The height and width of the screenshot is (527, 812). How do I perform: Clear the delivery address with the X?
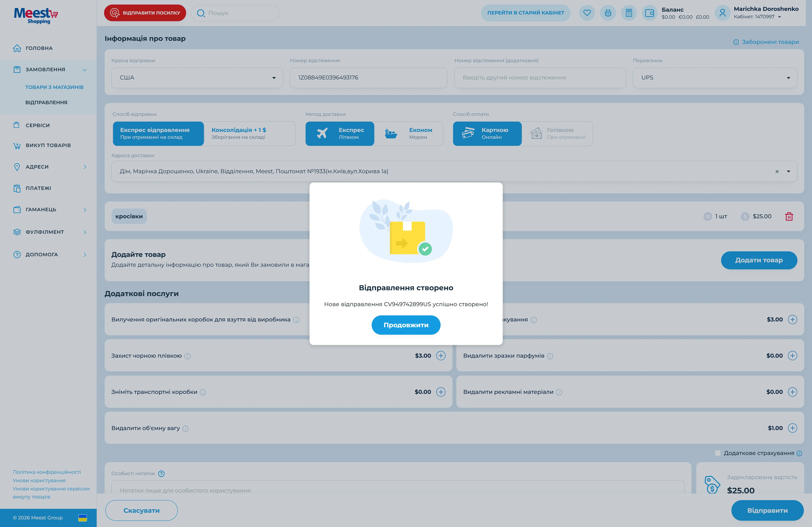777,171
